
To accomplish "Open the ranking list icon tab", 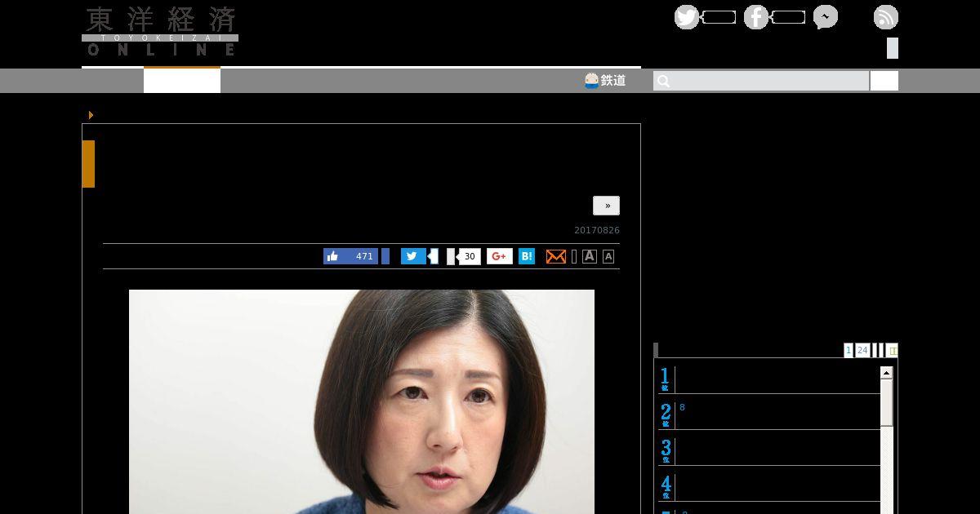I will click(x=893, y=350).
